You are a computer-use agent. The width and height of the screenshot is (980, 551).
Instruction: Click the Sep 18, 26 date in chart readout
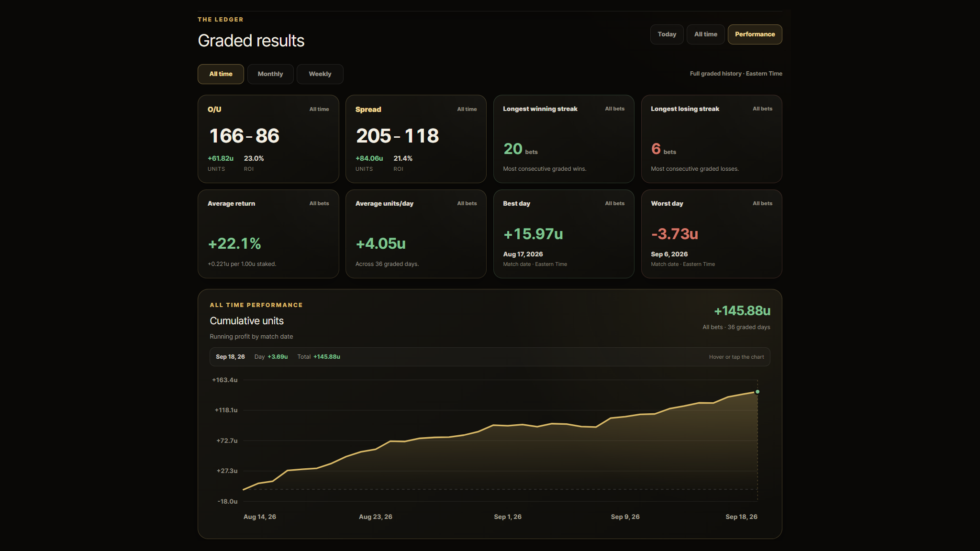pyautogui.click(x=230, y=357)
